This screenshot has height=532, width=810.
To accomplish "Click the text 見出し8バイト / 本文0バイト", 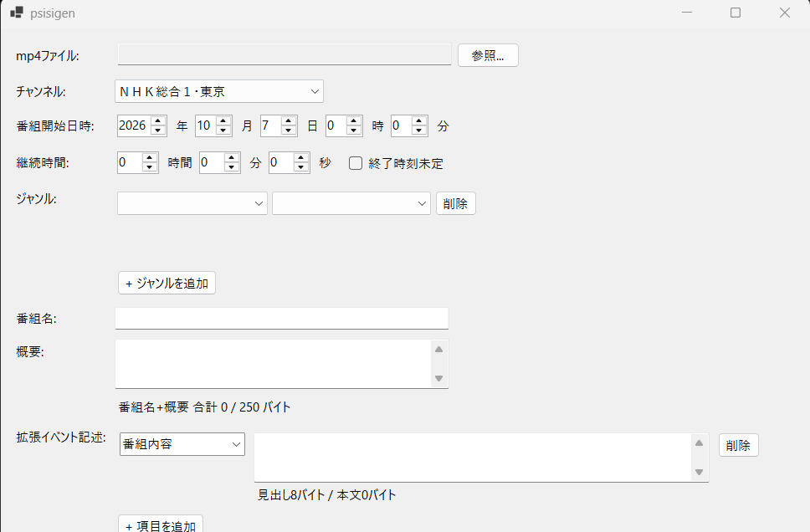I will click(327, 495).
